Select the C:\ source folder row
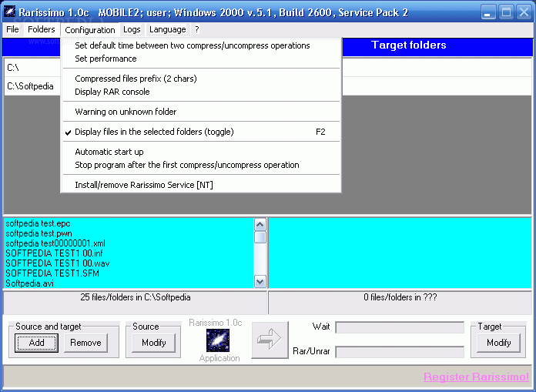 32,67
